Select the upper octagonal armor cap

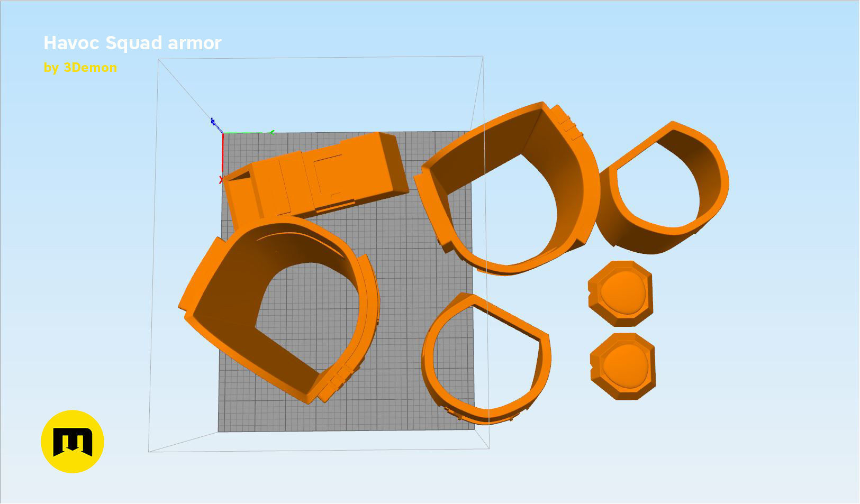(620, 294)
